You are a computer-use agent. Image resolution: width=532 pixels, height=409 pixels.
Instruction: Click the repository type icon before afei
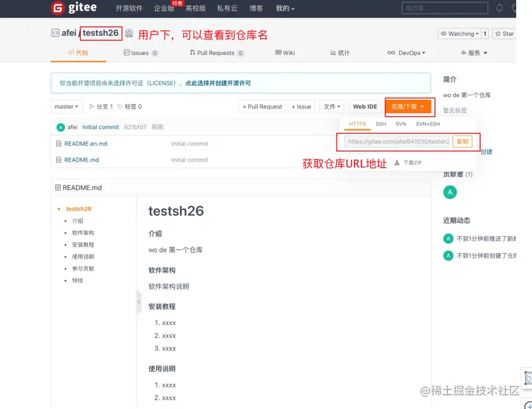tap(55, 33)
